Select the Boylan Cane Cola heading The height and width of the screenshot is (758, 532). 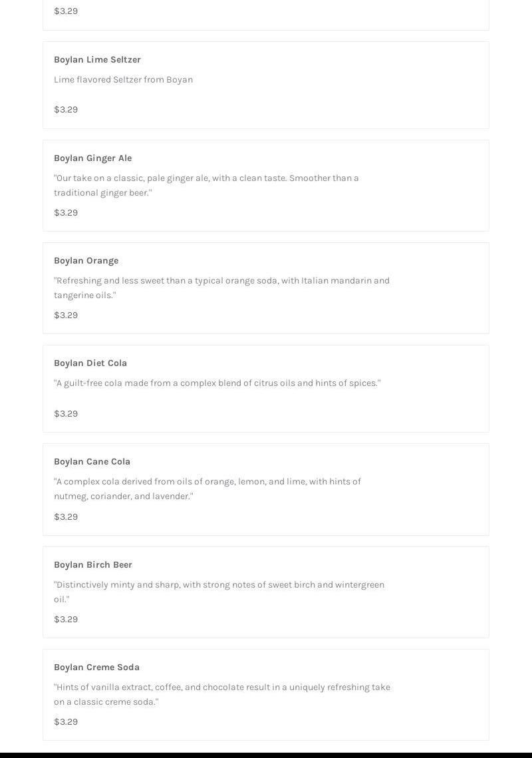pos(92,462)
